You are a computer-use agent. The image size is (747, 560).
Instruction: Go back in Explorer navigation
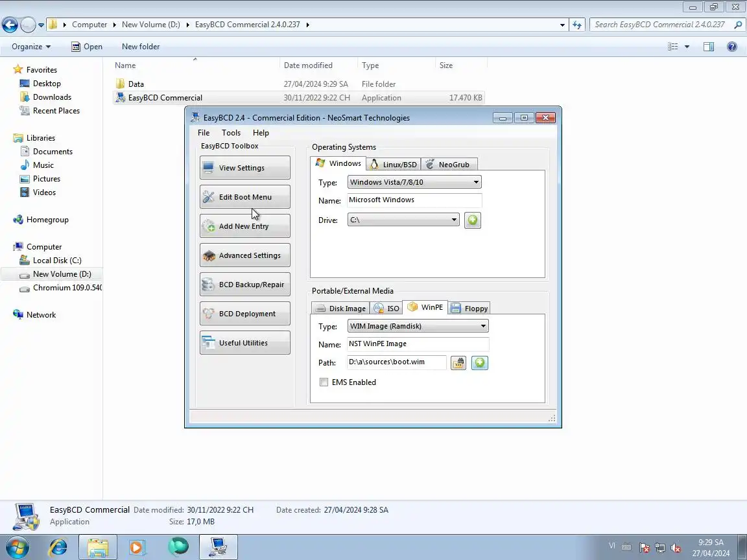point(10,25)
